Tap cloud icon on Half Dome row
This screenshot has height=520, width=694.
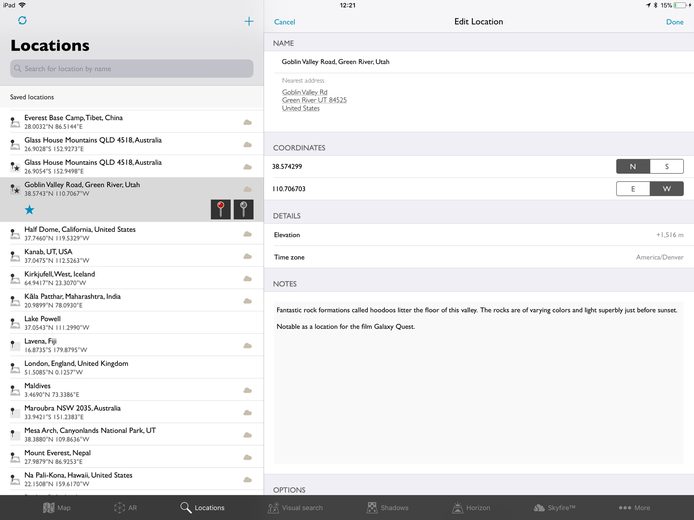point(247,234)
